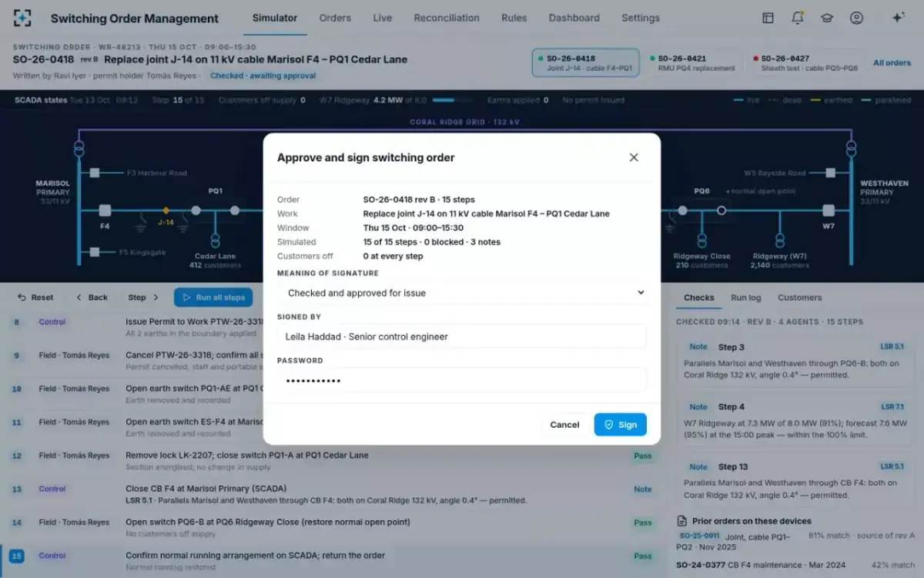The width and height of the screenshot is (924, 578).
Task: Click the app logo icon
Action: click(x=23, y=18)
